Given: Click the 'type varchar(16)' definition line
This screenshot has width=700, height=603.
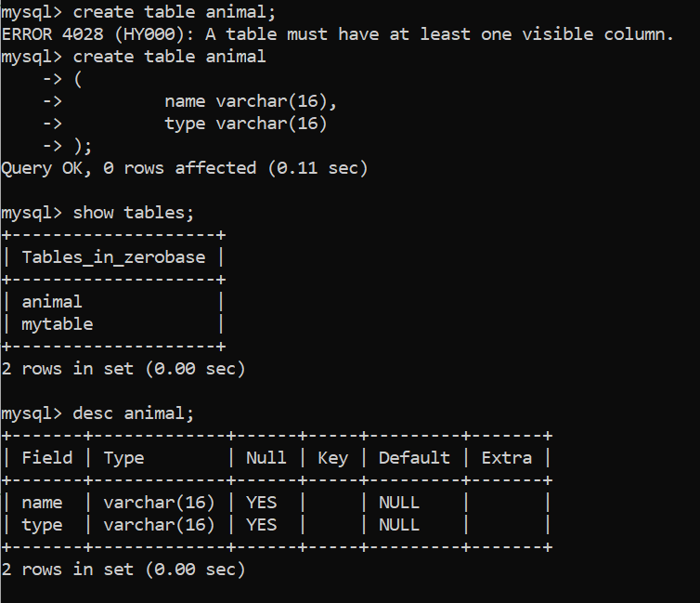Looking at the screenshot, I should coord(245,124).
